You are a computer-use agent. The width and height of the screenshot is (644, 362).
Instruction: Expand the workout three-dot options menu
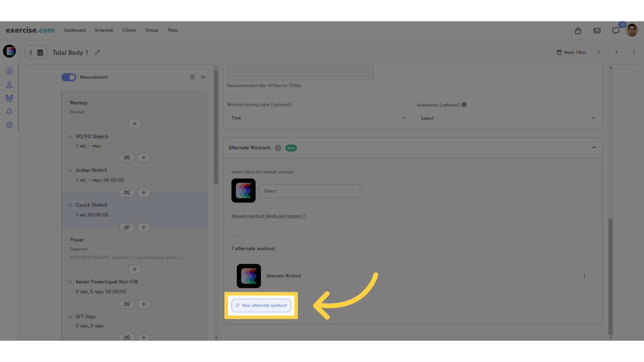click(584, 276)
